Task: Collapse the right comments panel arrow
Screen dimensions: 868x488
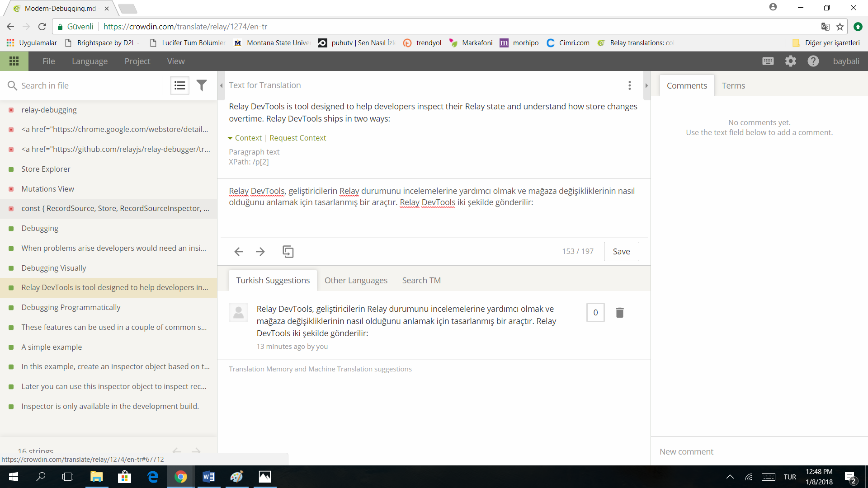Action: (x=646, y=85)
